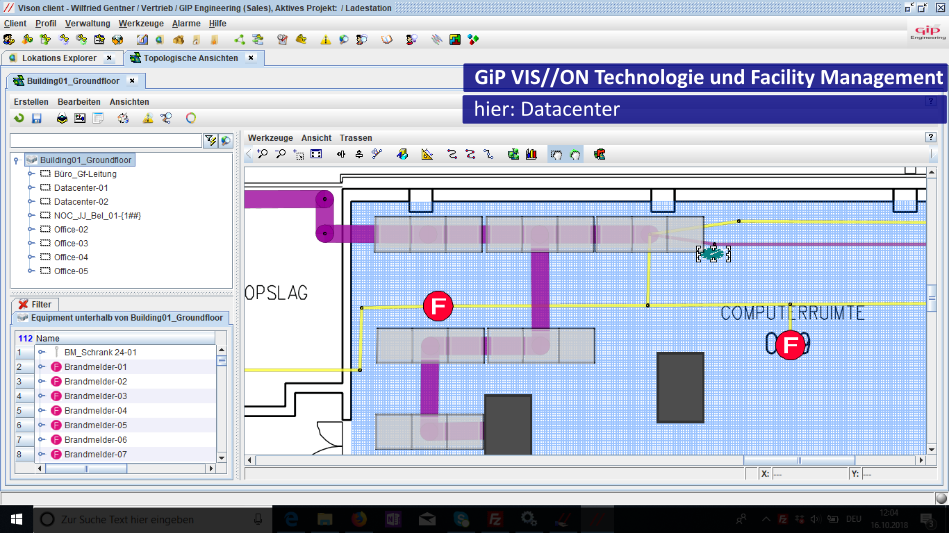The width and height of the screenshot is (949, 533).
Task: Click the filter funnel icon beside search field
Action: (210, 140)
